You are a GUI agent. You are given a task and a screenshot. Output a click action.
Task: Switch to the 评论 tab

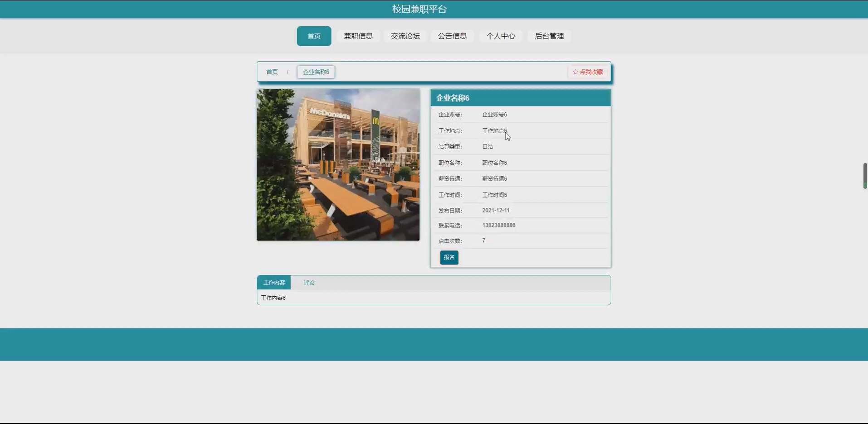click(x=309, y=282)
